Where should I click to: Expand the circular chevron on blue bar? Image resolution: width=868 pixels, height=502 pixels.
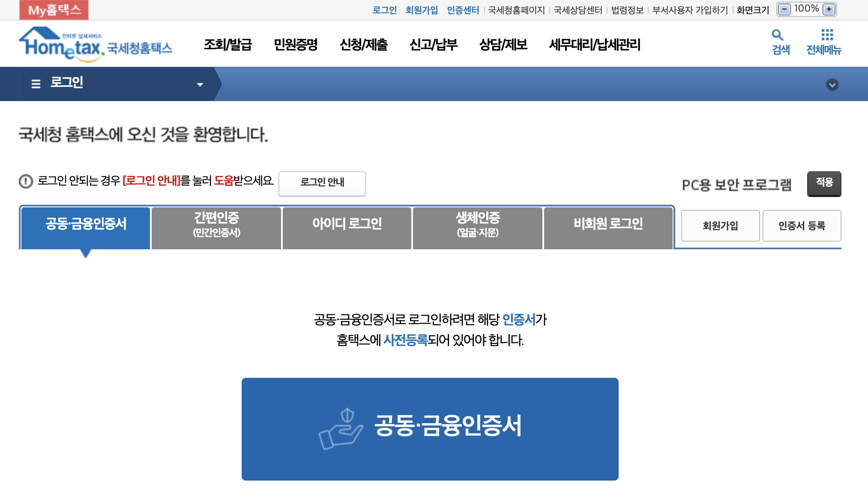pos(832,84)
